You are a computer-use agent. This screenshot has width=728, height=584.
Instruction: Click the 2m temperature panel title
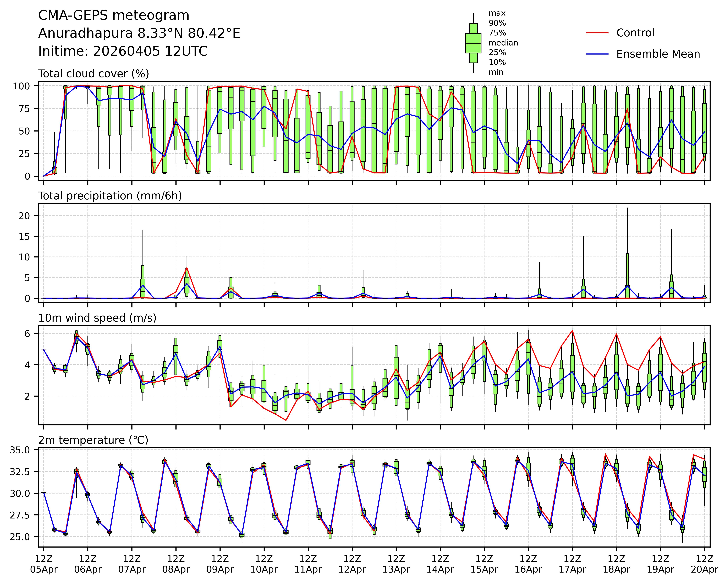[93, 440]
